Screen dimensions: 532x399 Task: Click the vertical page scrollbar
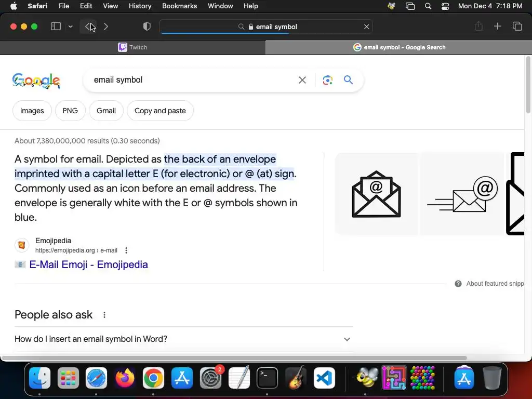coord(528,85)
